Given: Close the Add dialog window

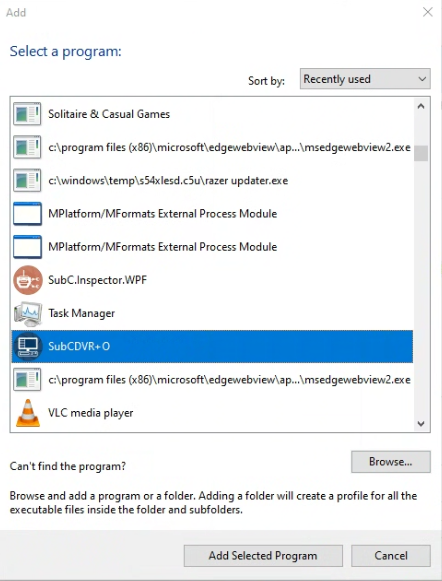Looking at the screenshot, I should 428,12.
